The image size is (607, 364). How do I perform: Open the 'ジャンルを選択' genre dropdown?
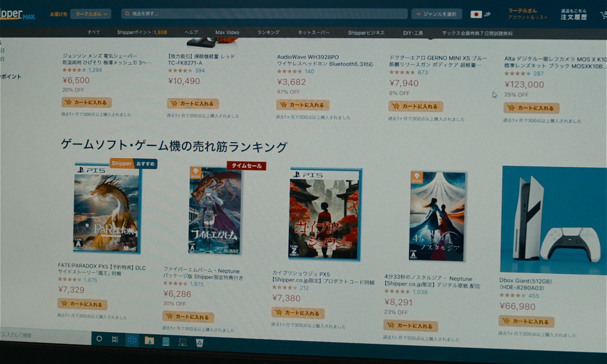[x=437, y=14]
